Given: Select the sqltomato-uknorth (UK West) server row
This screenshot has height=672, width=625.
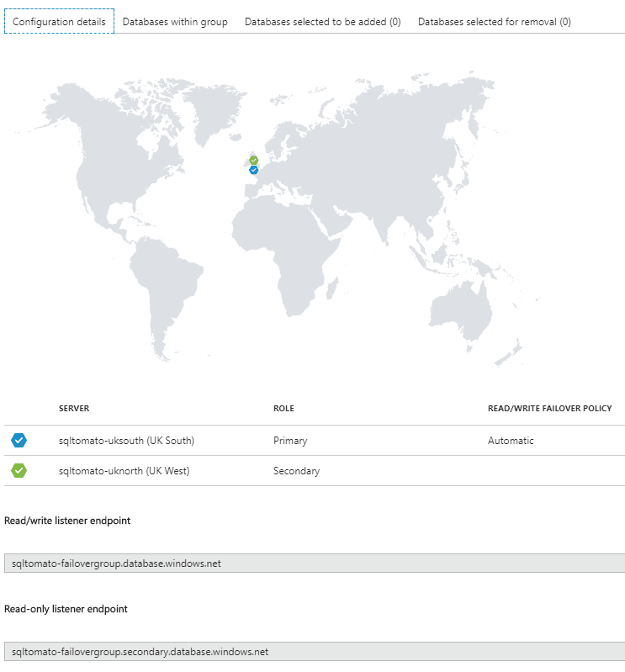Looking at the screenshot, I should pyautogui.click(x=315, y=471).
